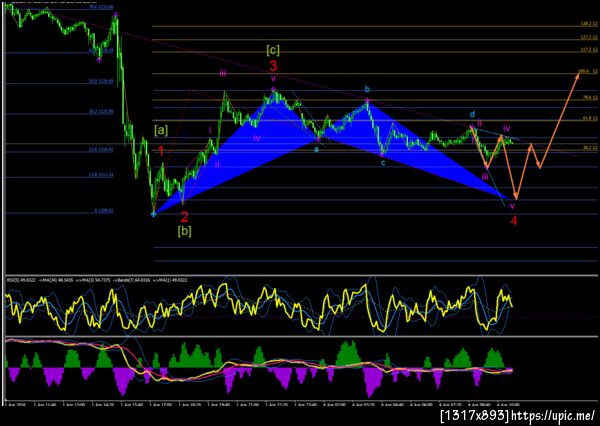The width and height of the screenshot is (600, 426).
Task: Click the magenta v label above red 4
Action: pyautogui.click(x=512, y=206)
